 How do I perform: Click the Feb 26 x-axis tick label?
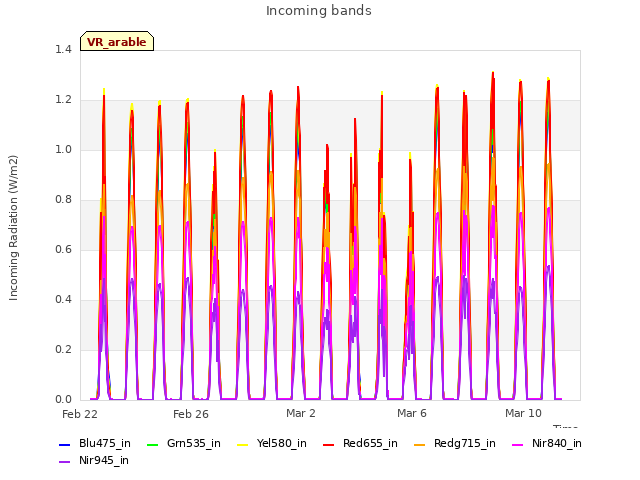(191, 414)
